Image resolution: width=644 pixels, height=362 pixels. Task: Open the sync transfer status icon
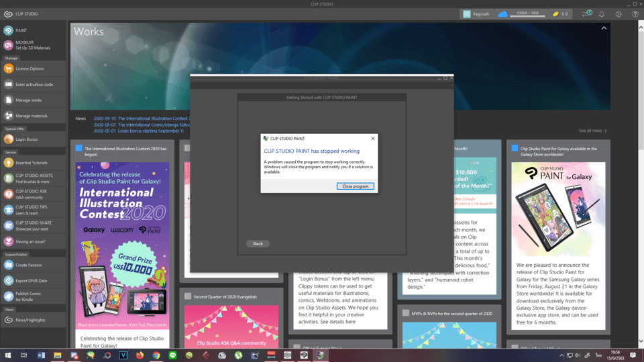click(586, 14)
